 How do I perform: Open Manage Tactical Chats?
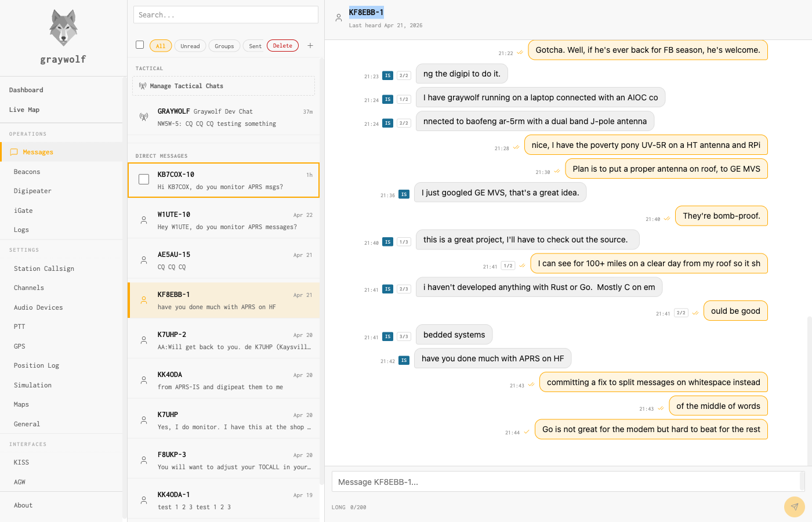pos(223,86)
